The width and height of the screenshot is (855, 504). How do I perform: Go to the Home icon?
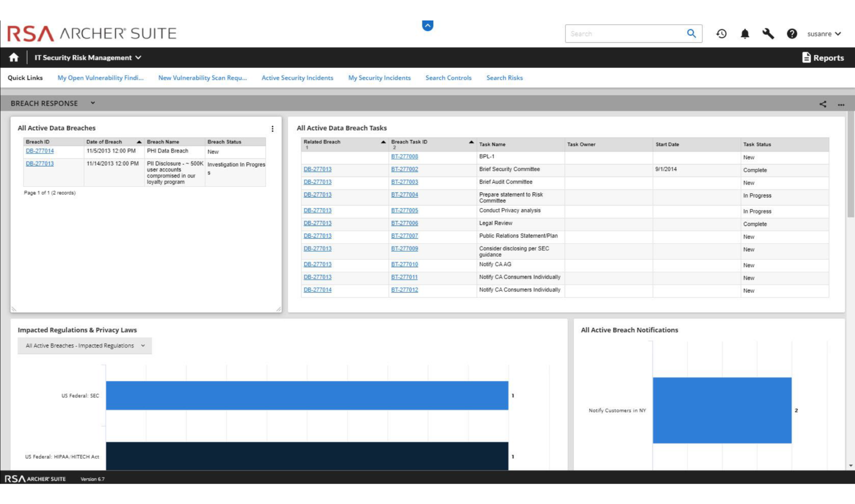(14, 57)
